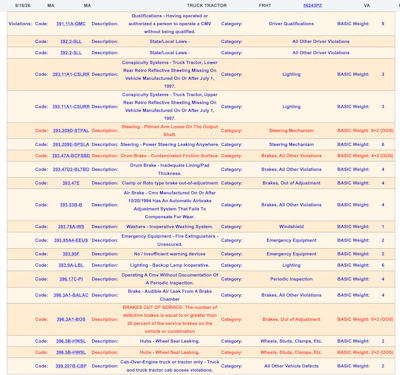This screenshot has width=400, height=375.
Task: Select 'BRAKES OUT OF SERVICE' description text
Action: [170, 319]
